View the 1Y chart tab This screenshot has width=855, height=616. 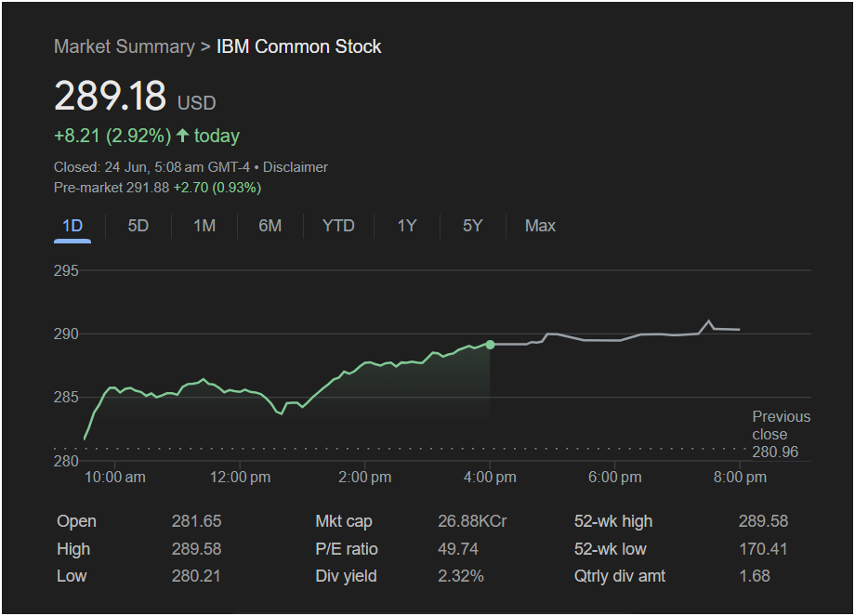click(x=407, y=226)
